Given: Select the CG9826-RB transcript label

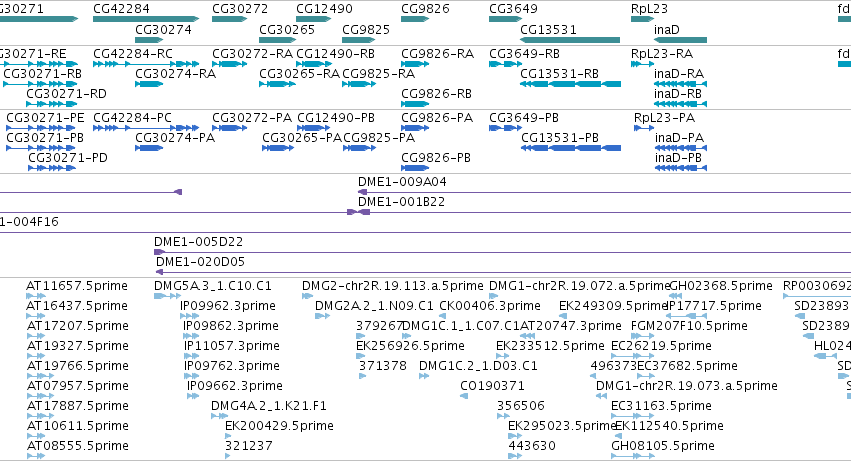Looking at the screenshot, I should tap(436, 94).
